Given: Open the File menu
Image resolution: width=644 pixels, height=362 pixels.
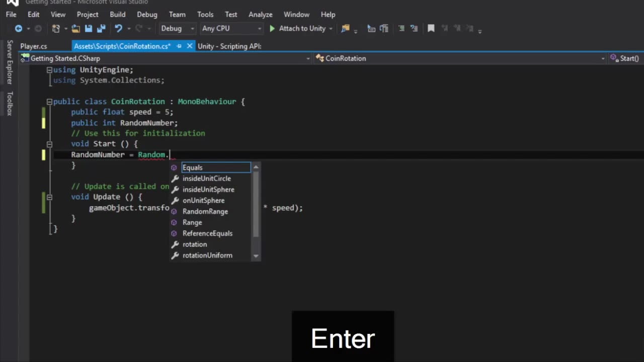Looking at the screenshot, I should coord(11,15).
